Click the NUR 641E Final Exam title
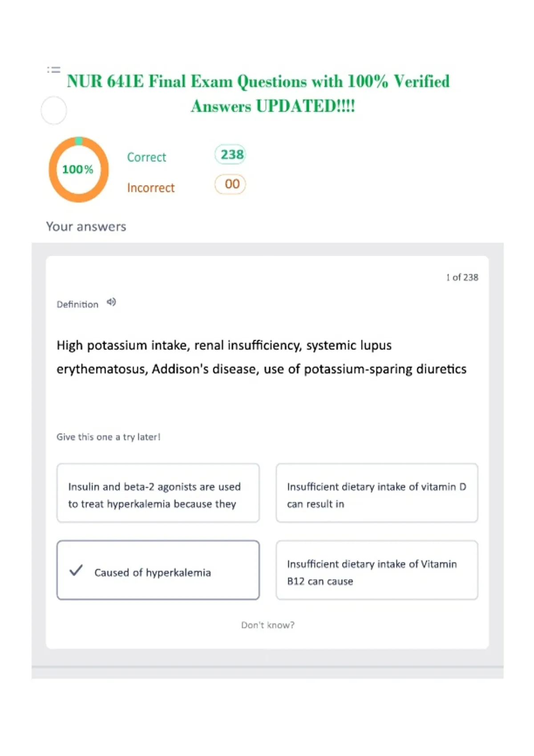Image resolution: width=534 pixels, height=756 pixels. 259,94
